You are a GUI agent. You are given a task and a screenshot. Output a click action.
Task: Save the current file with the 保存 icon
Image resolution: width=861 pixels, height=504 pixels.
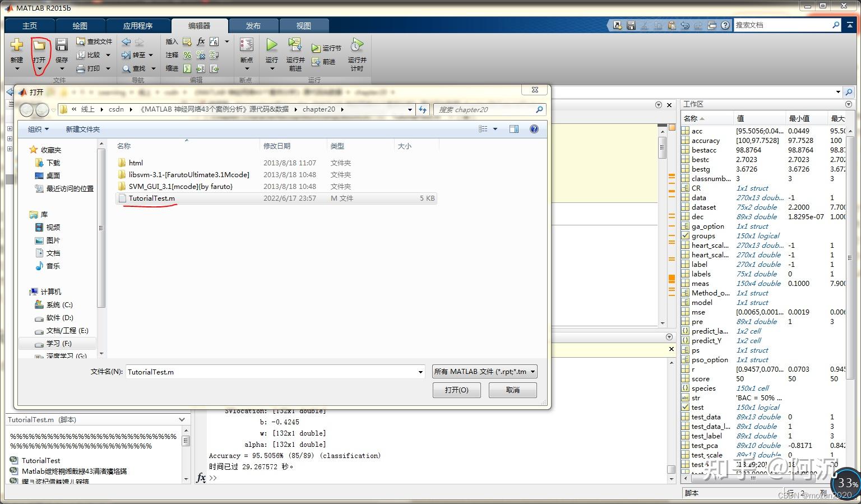pos(61,45)
